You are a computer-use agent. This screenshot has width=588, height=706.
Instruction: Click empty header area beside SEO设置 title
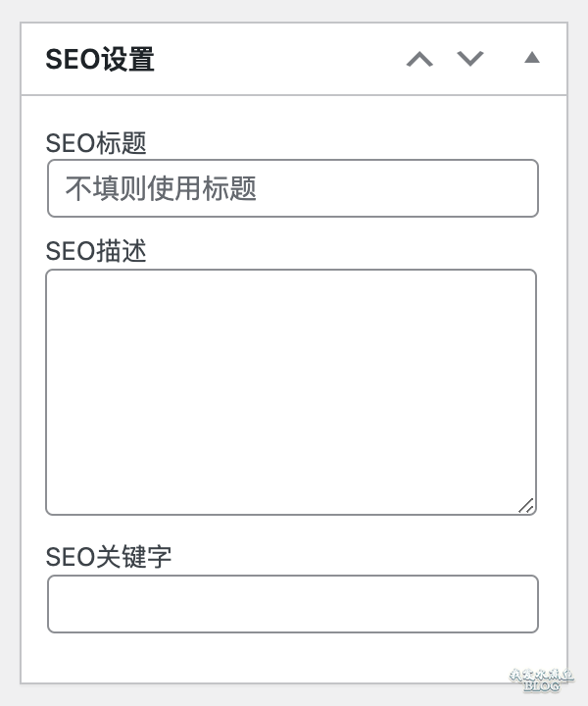279,59
